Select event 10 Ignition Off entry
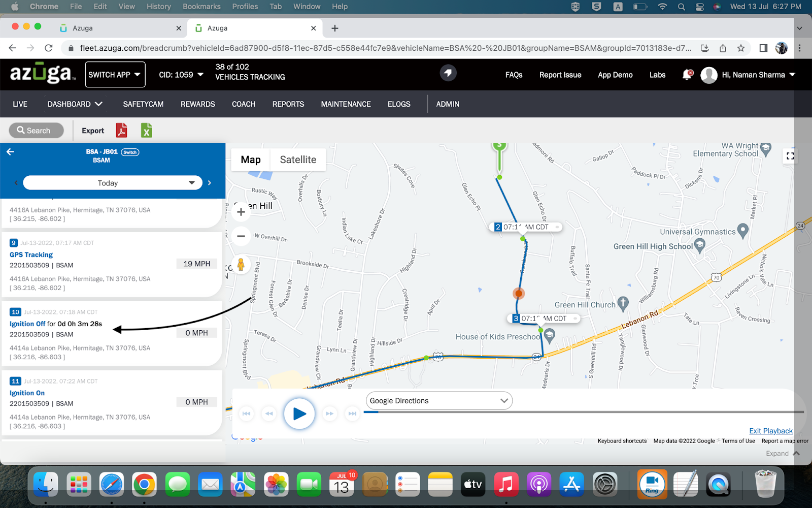The height and width of the screenshot is (508, 812). pos(112,334)
